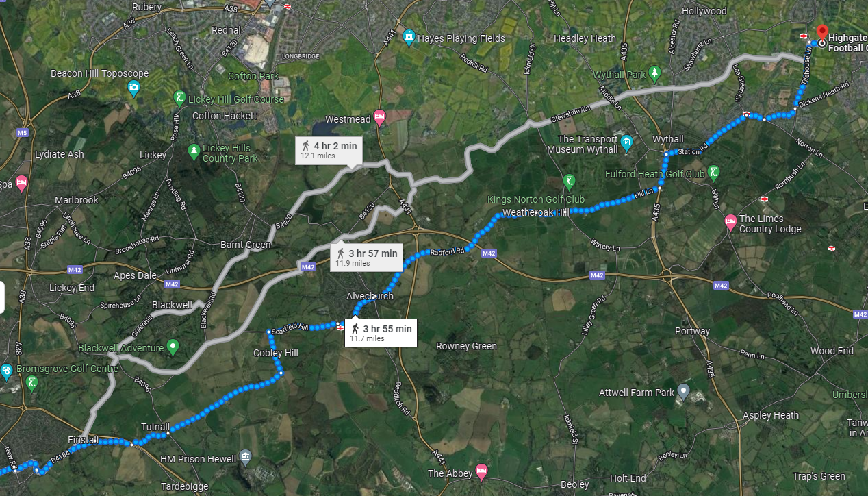Click the Kings Norton Golf Club marker
The width and height of the screenshot is (868, 496).
tap(568, 181)
